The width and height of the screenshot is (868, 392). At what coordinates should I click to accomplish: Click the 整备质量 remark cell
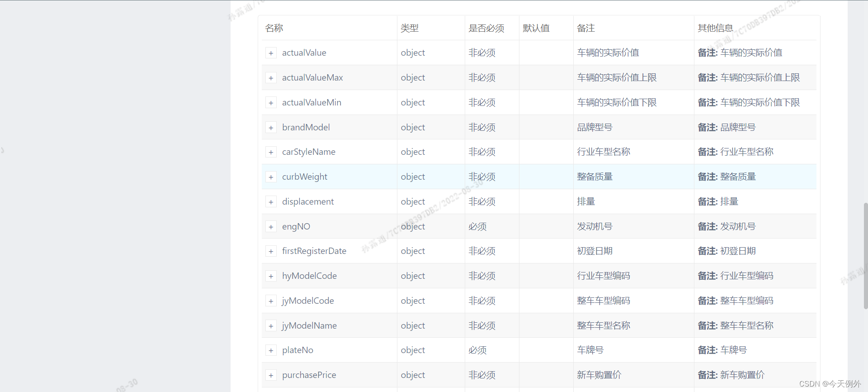tap(594, 177)
